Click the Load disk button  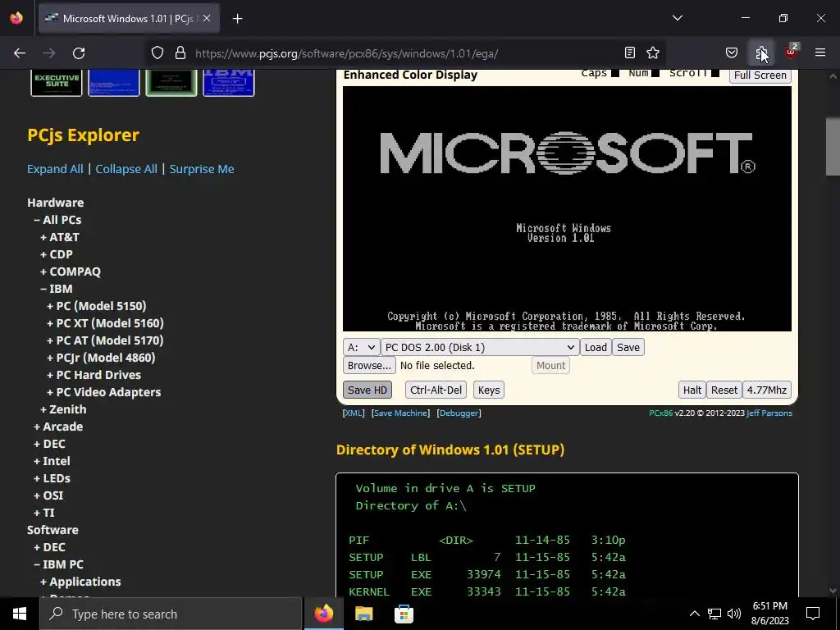(596, 347)
